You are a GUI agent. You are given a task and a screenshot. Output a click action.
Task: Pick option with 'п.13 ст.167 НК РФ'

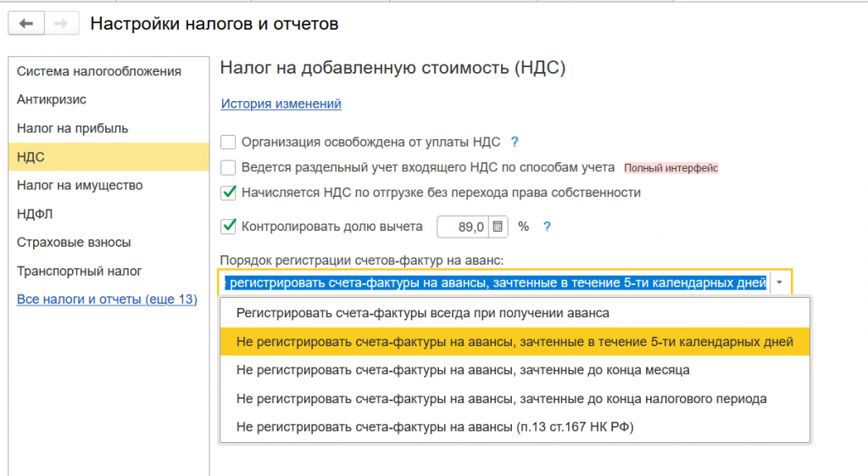tap(435, 427)
